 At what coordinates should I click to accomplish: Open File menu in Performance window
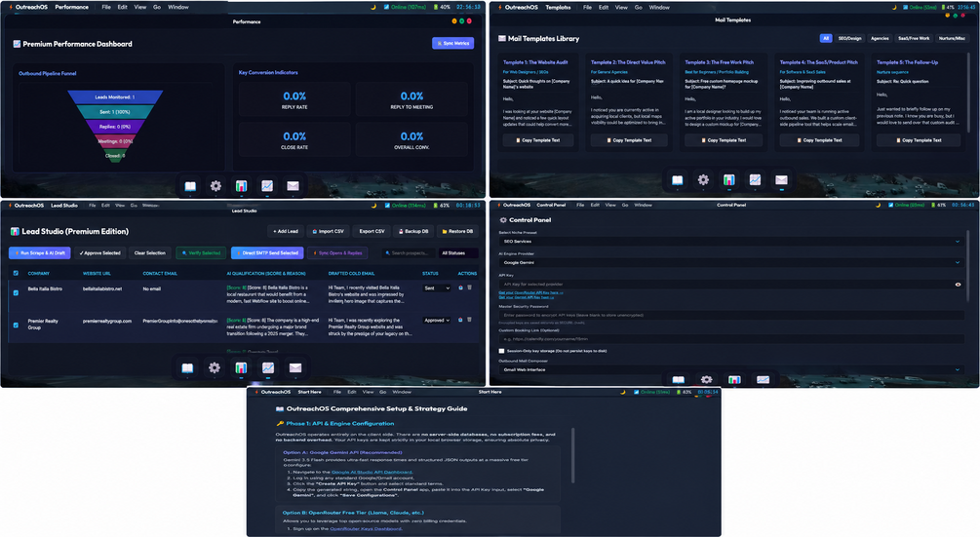(x=106, y=7)
